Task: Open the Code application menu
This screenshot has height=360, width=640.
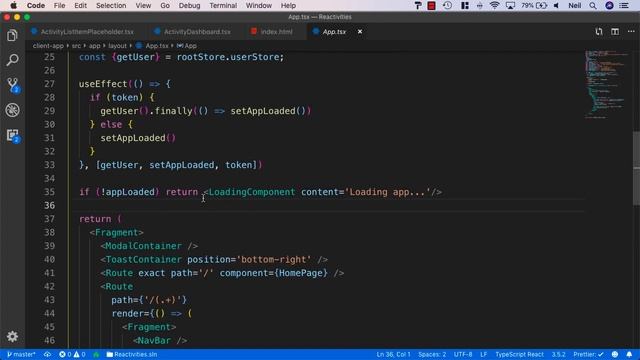Action: click(36, 6)
